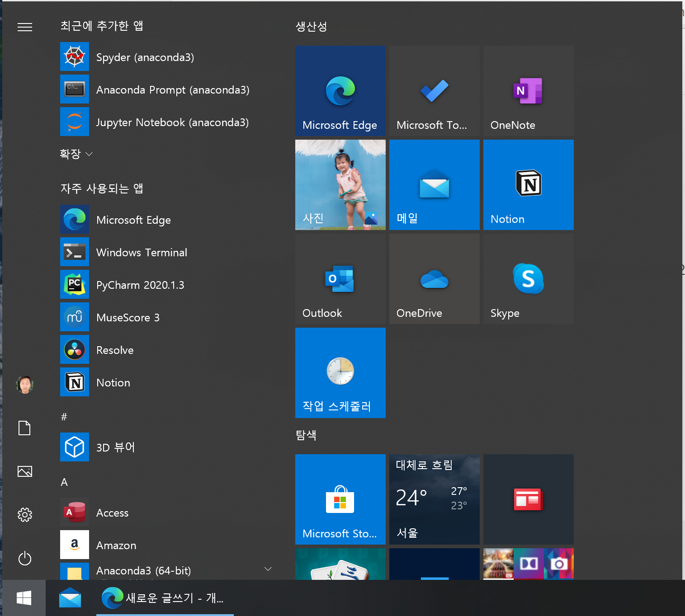Open Pictures from the Start sidebar
Image resolution: width=685 pixels, height=616 pixels.
point(25,471)
